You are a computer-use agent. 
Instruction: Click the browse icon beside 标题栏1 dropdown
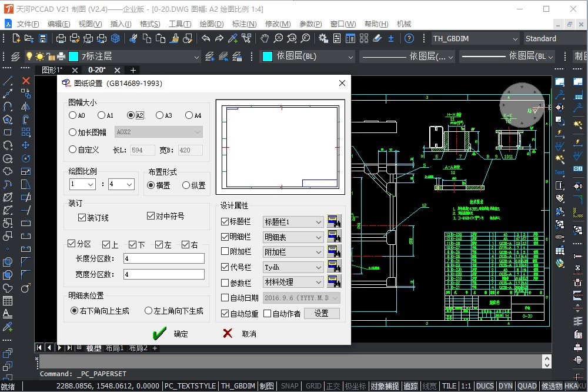point(334,222)
